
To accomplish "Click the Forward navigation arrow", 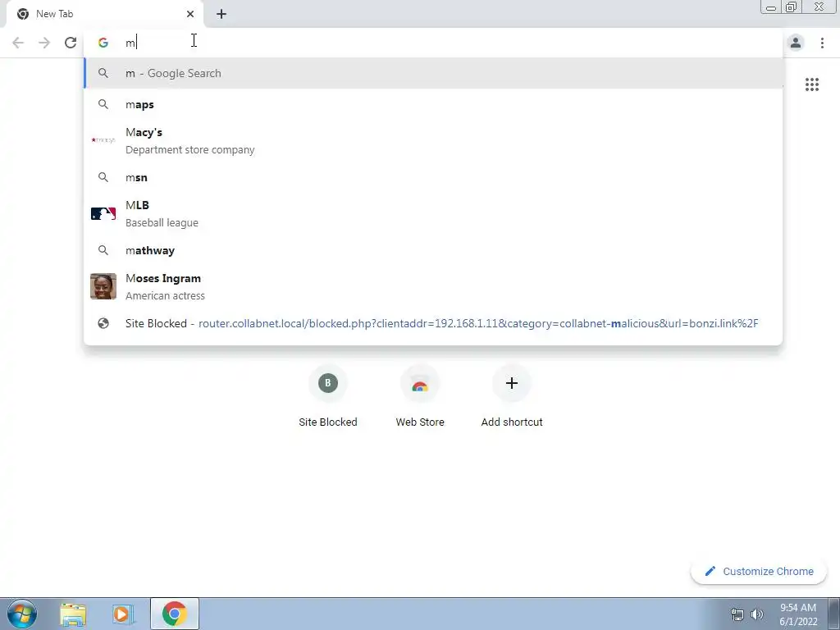I will tap(44, 43).
